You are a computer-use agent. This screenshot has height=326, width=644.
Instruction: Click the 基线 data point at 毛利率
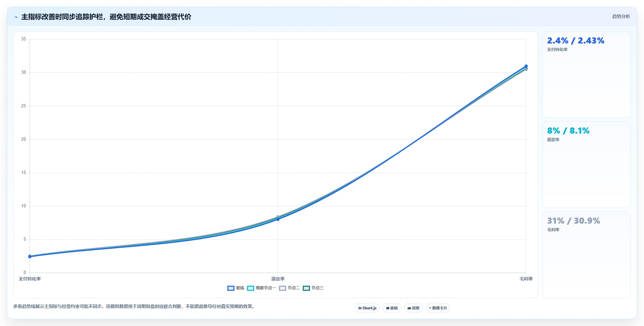(x=526, y=66)
